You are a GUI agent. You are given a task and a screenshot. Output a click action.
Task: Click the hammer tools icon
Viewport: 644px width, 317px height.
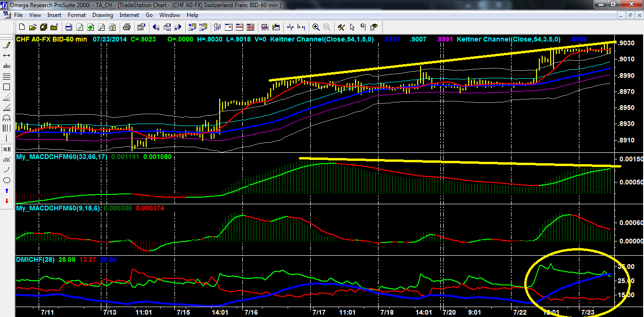[341, 27]
